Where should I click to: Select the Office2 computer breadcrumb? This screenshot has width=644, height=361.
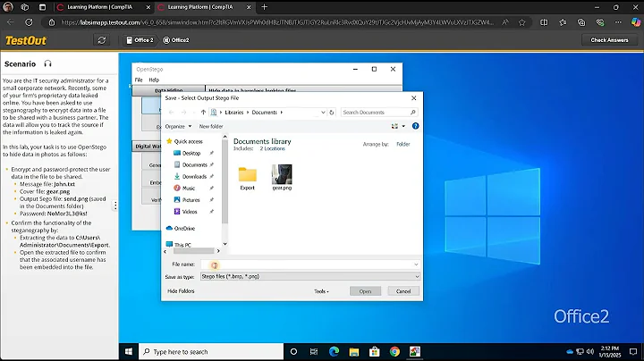click(x=176, y=40)
